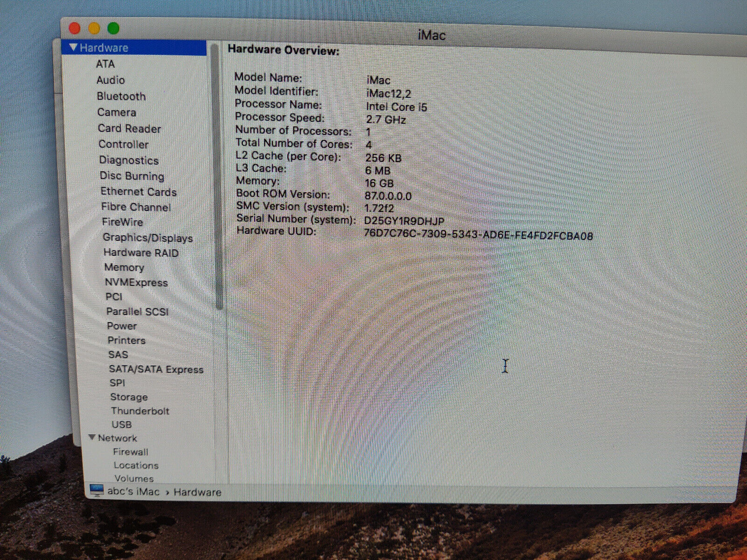
Task: Select the highlighted Hardware category row
Action: click(134, 48)
